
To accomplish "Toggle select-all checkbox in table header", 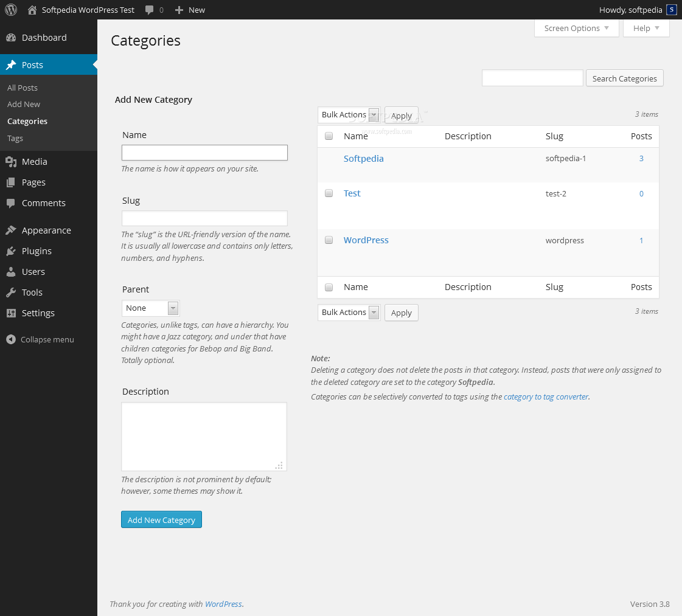I will tap(329, 136).
